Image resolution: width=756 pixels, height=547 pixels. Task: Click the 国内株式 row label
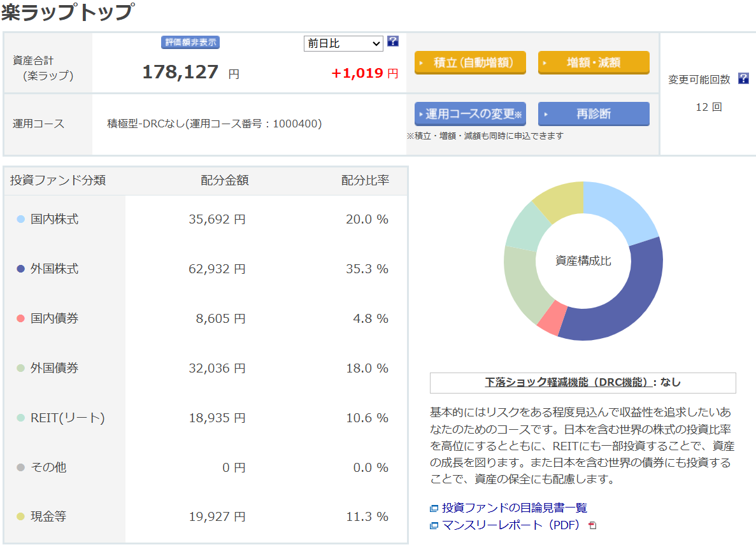[55, 219]
